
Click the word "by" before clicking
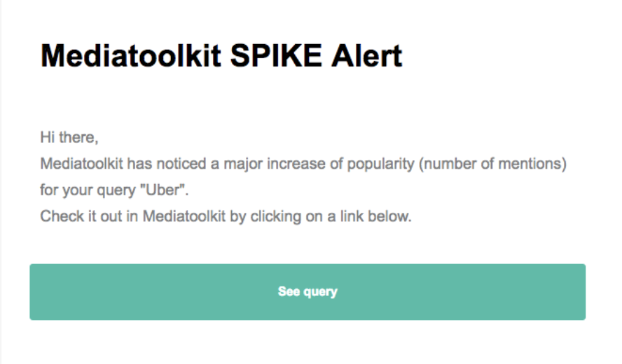pos(238,216)
